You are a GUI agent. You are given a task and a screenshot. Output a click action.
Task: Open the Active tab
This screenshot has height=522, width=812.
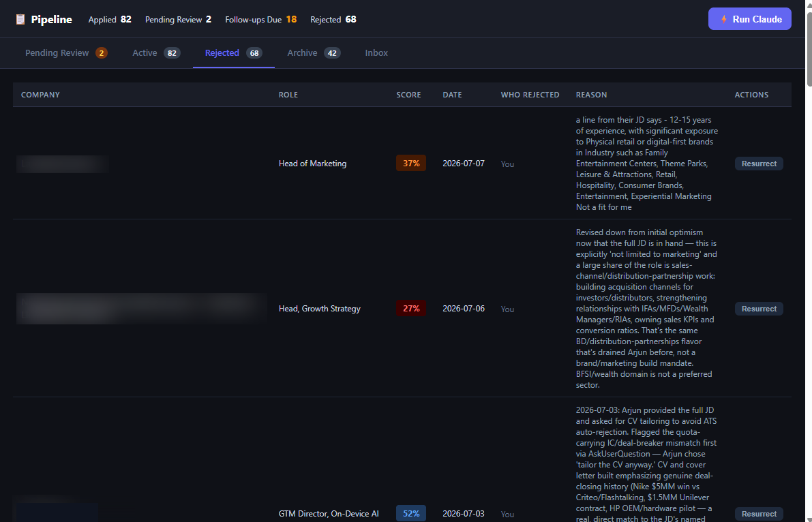[x=156, y=53]
